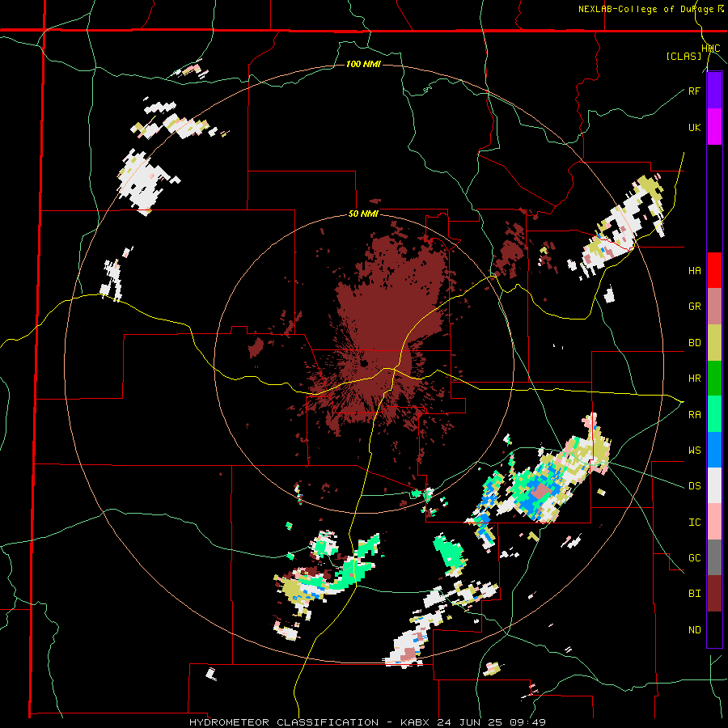728x728 pixels.
Task: Click the RA legend label
Action: tap(695, 415)
